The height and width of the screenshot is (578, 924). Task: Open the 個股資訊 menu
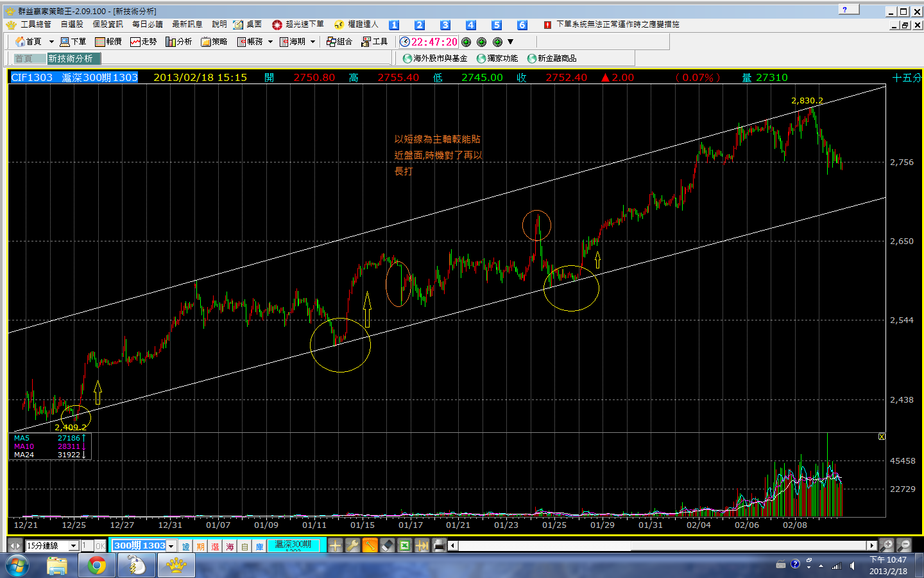point(108,24)
